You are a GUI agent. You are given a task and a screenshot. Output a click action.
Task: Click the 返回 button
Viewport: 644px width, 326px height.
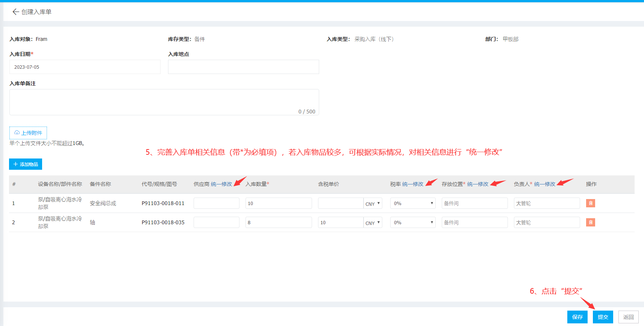[628, 317]
